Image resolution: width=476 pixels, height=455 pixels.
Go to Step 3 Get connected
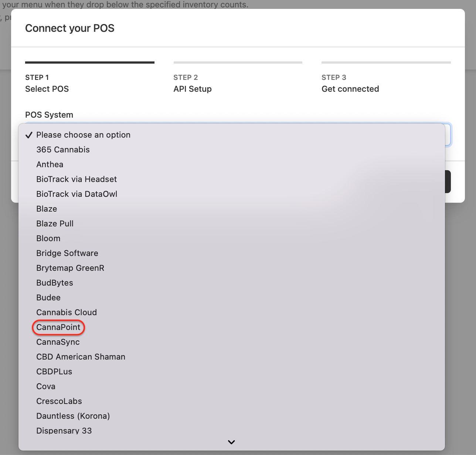pyautogui.click(x=386, y=77)
